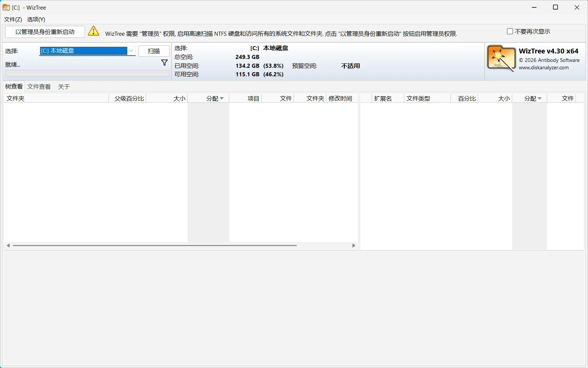
Task: Click the horizontal scrollbar left arrow
Action: (x=8, y=245)
